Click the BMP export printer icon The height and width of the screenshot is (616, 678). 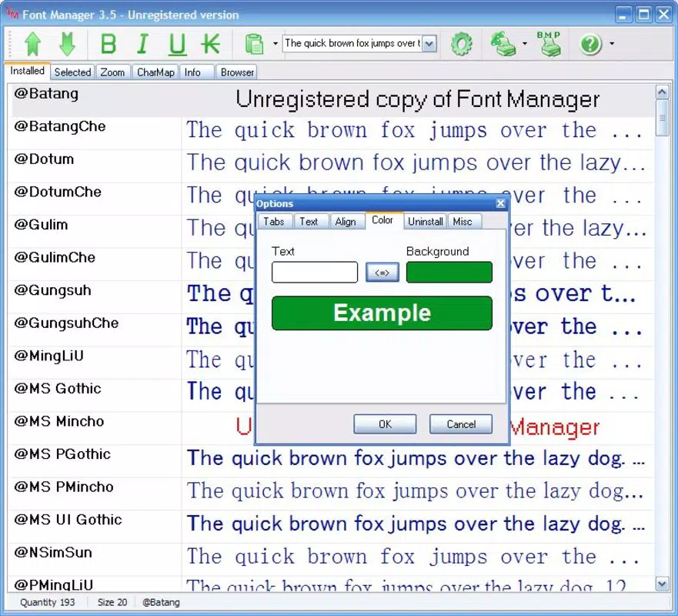pos(549,44)
